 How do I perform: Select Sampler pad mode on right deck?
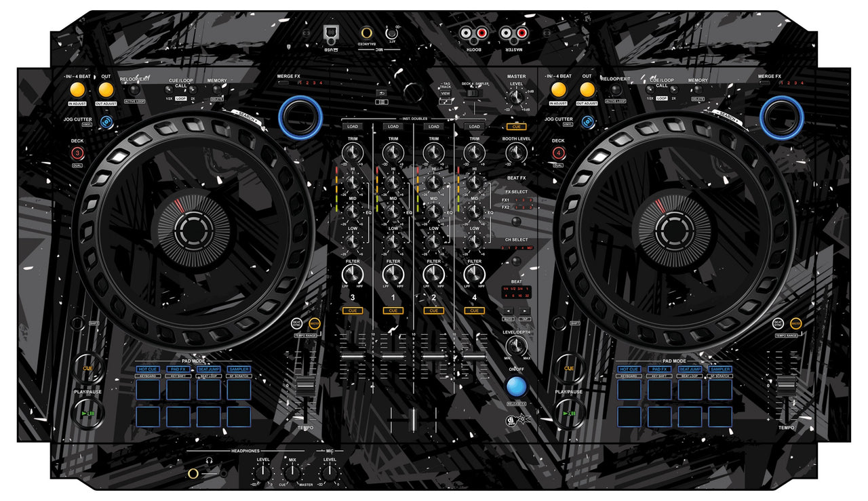coord(719,369)
